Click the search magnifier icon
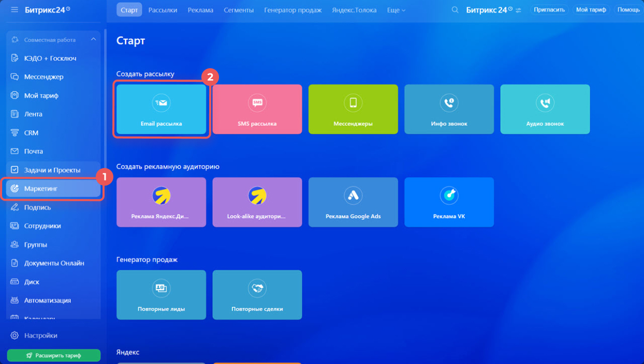This screenshot has width=644, height=364. 455,10
